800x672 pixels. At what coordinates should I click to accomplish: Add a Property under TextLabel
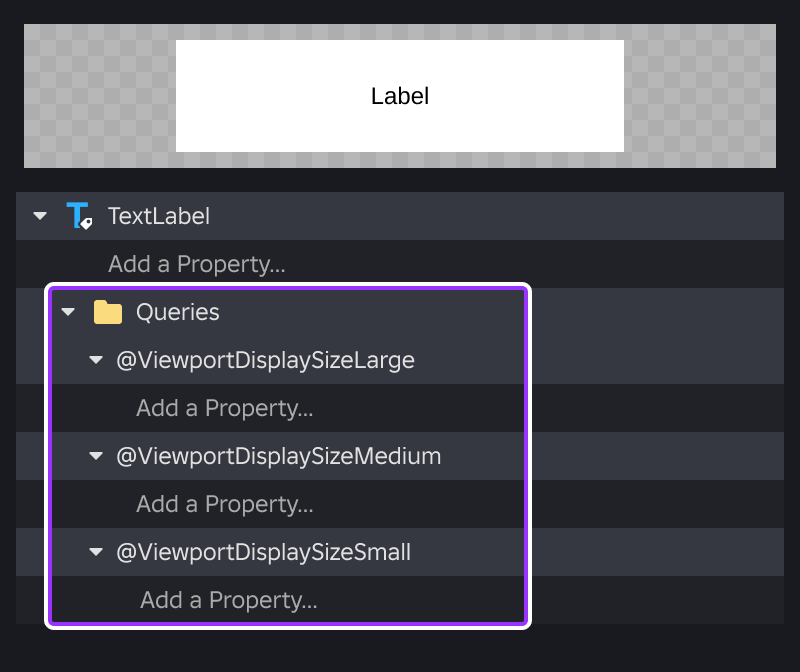[x=196, y=264]
